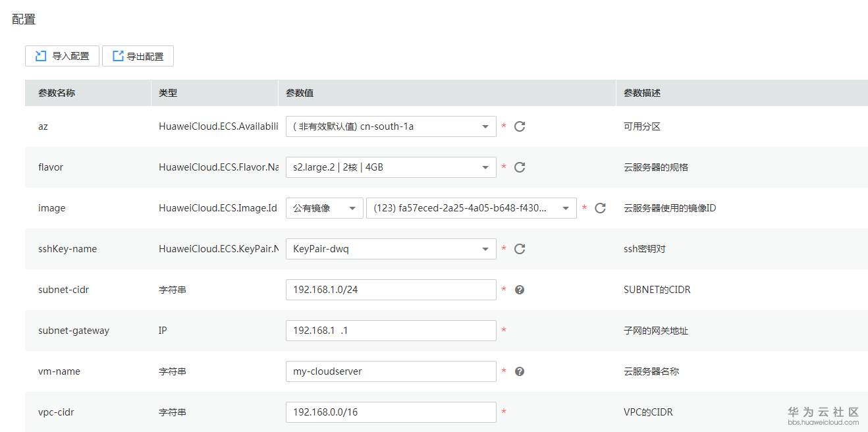Viewport: 868px width, 432px height.
Task: Click the 导出配置 button
Action: [138, 56]
